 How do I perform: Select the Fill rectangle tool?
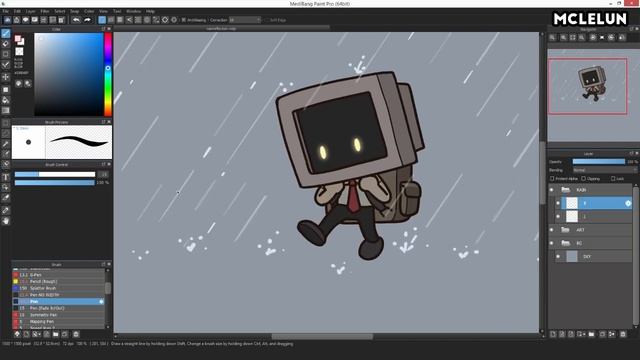coord(6,89)
